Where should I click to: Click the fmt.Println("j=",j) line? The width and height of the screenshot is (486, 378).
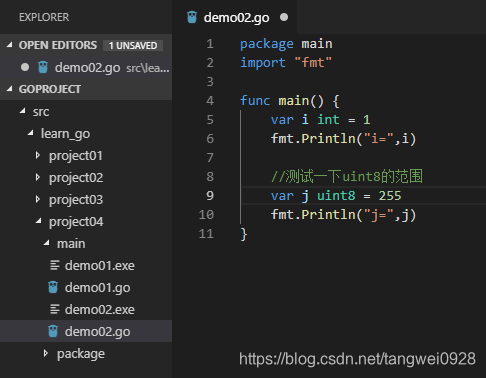(x=343, y=215)
